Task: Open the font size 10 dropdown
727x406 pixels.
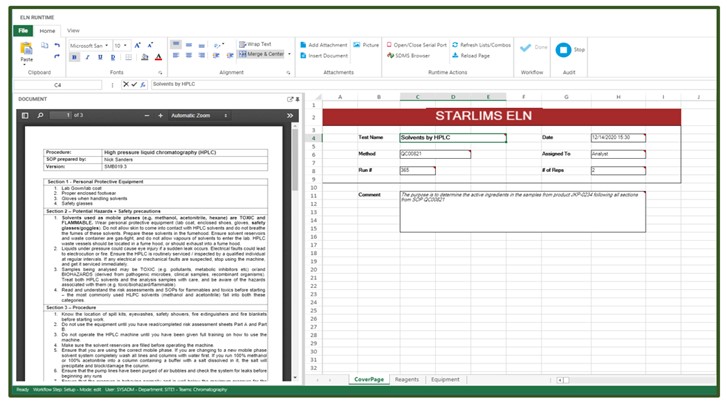Action: pos(121,45)
